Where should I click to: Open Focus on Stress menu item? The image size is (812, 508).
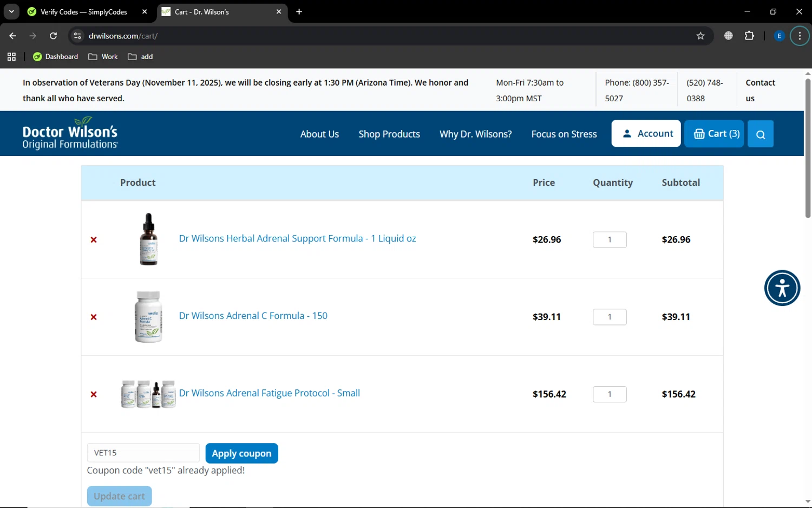tap(564, 134)
